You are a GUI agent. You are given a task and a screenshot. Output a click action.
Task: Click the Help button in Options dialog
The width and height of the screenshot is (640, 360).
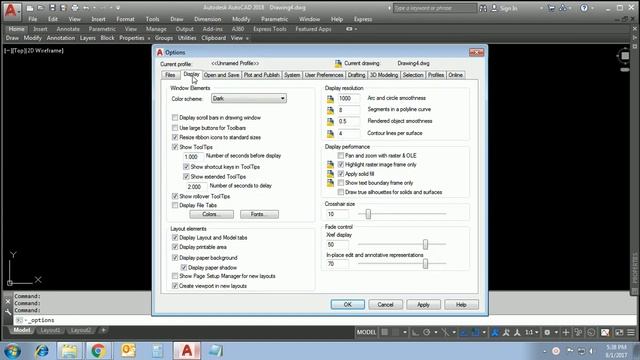tap(461, 304)
